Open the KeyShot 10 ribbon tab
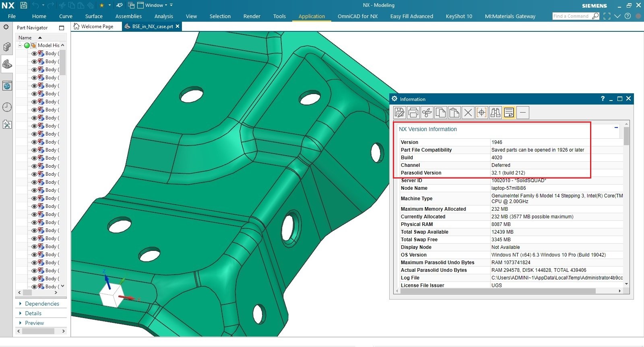This screenshot has width=644, height=347. pyautogui.click(x=459, y=16)
